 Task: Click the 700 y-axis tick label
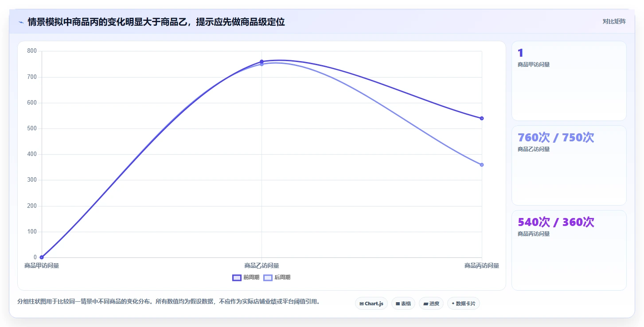[32, 77]
